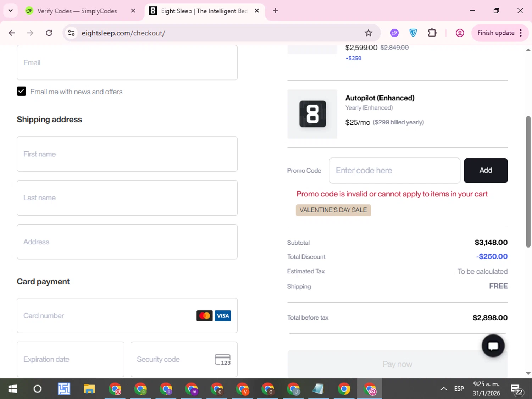Go back to the previous page
This screenshot has height=399, width=532.
12,33
